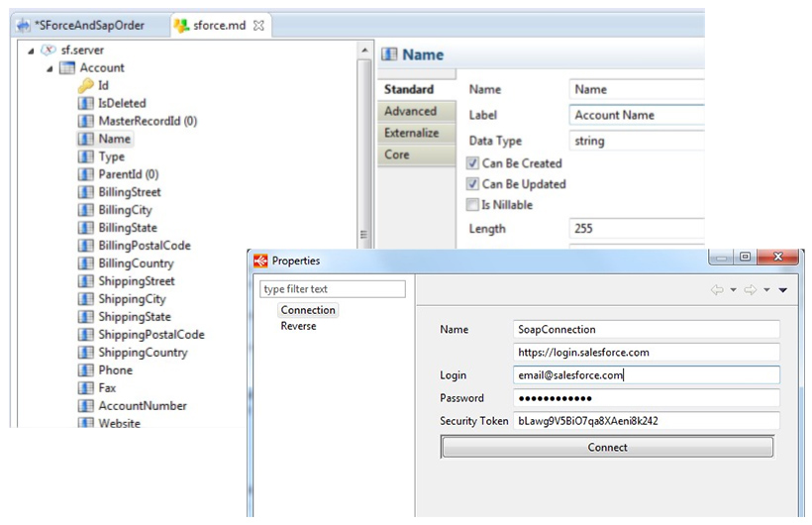Select the Name tree item
Image resolution: width=812 pixels, height=525 pixels.
click(115, 139)
